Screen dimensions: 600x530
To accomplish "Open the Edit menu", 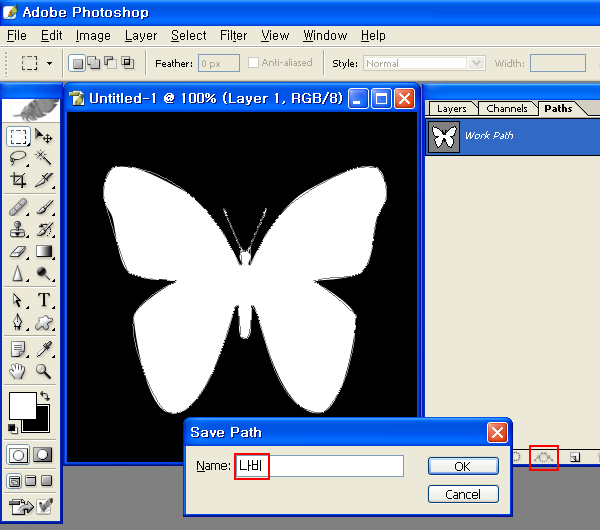I will click(x=51, y=36).
